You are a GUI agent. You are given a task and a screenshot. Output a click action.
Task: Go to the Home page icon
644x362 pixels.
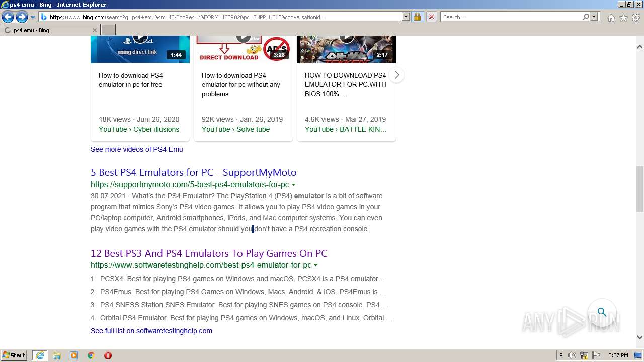tap(611, 18)
